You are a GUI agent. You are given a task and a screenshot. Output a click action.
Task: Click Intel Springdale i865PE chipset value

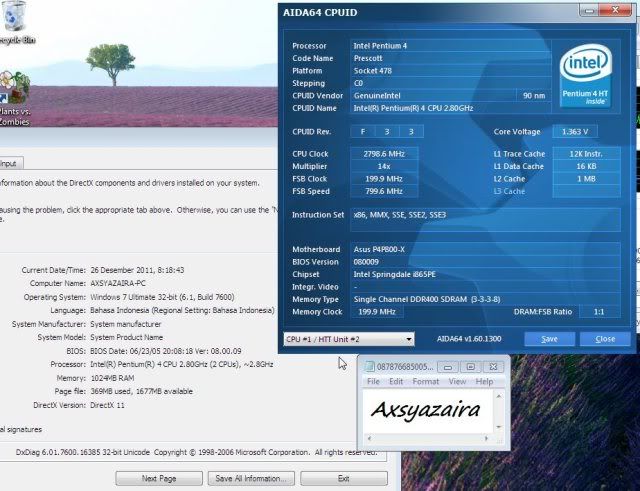coord(485,274)
